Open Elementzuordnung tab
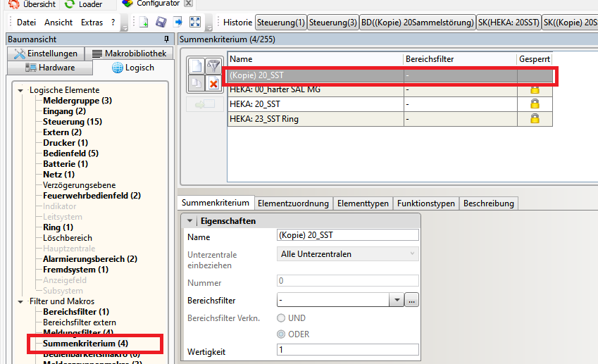 pos(293,203)
